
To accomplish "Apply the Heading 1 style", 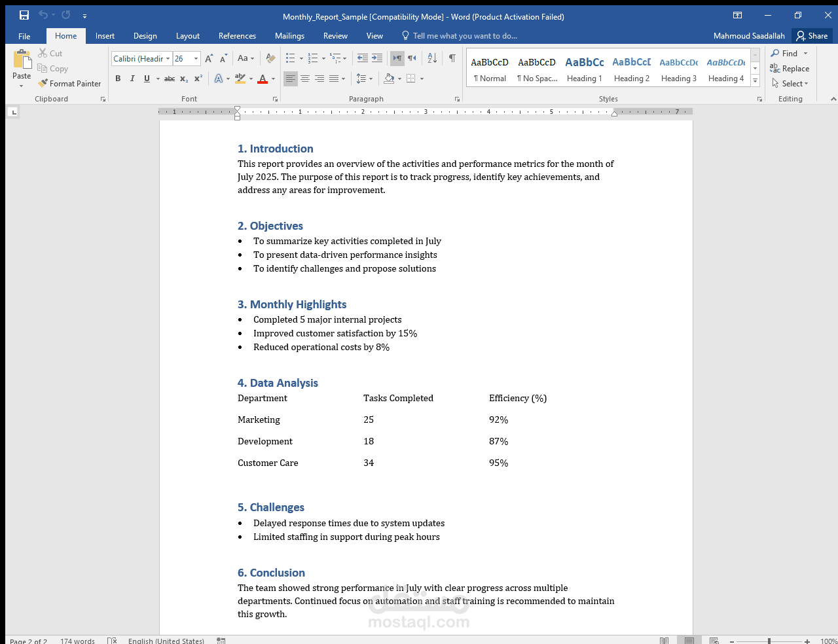I will pyautogui.click(x=585, y=69).
